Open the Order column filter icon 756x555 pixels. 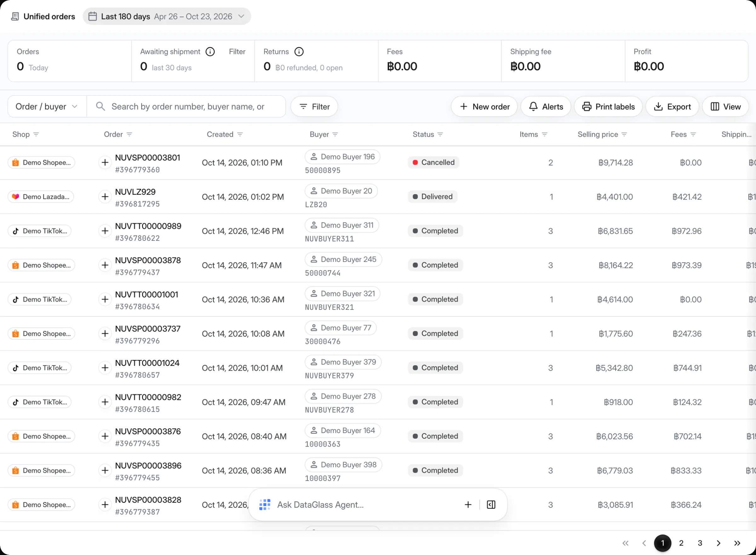point(129,134)
